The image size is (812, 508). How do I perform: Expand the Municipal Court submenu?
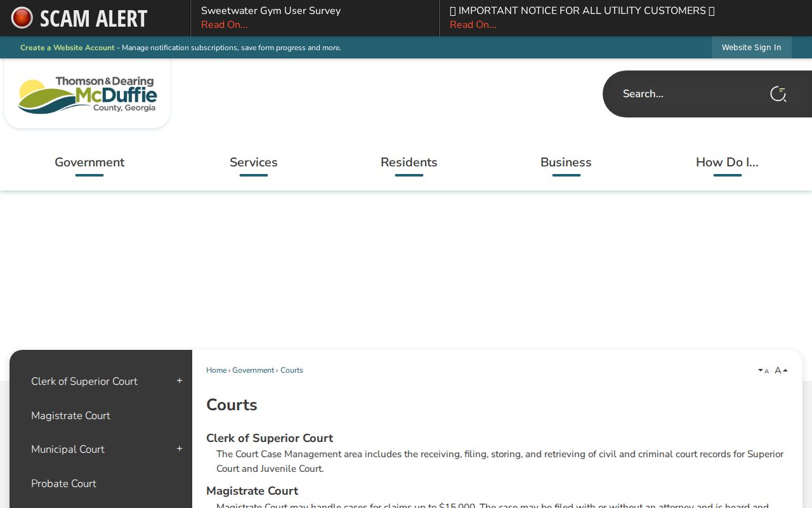click(180, 449)
